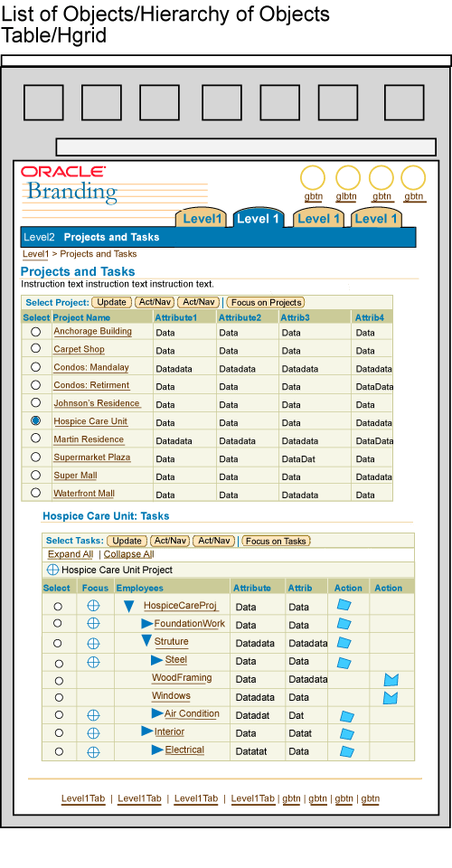The width and height of the screenshot is (452, 868).
Task: Select the Carpet Shop radio button
Action: pyautogui.click(x=36, y=348)
